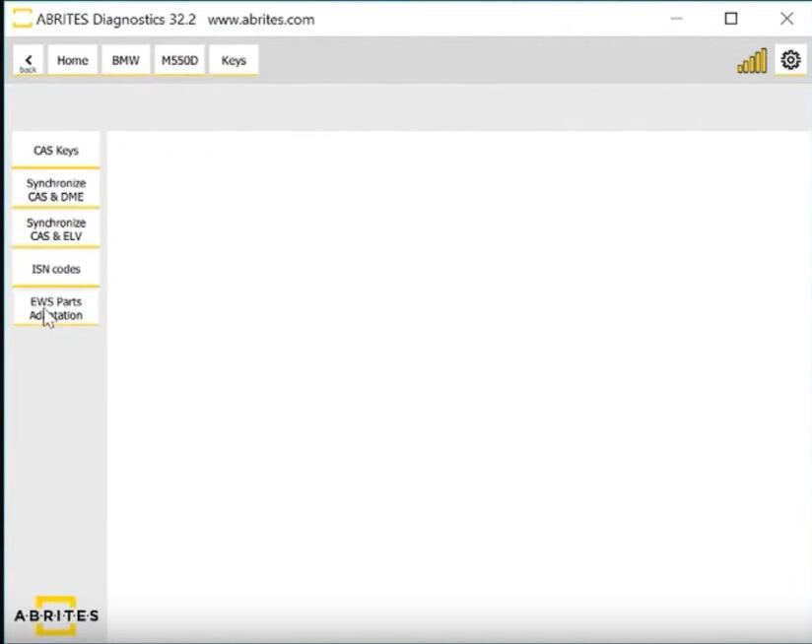
Task: Go back using the back arrow button
Action: [x=28, y=60]
